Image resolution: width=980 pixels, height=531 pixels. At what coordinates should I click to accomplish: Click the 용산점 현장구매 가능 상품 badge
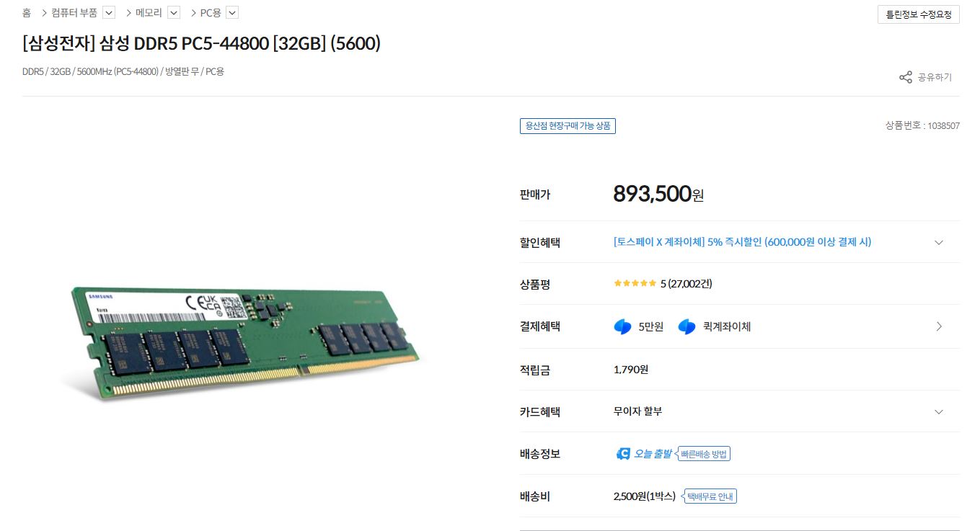pyautogui.click(x=568, y=126)
